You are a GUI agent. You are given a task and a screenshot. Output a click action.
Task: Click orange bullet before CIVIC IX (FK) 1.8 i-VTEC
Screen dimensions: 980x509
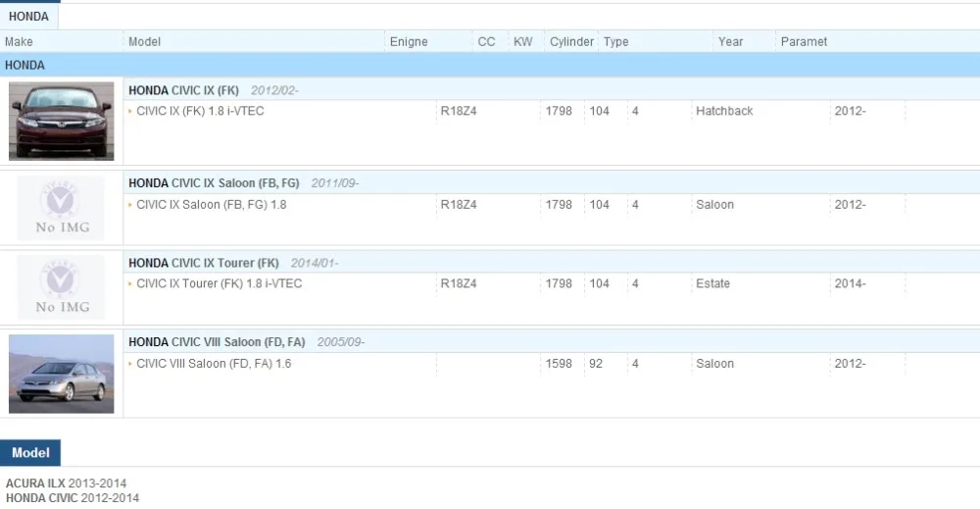point(130,111)
